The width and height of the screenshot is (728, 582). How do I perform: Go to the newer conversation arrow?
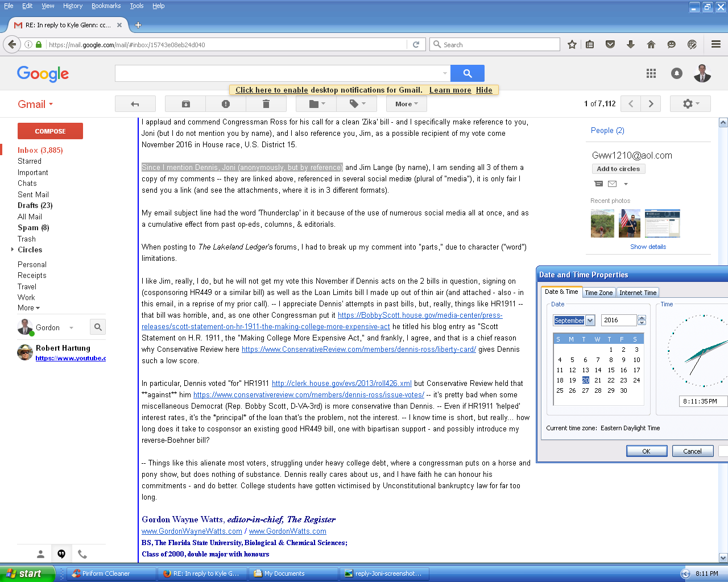tap(631, 104)
